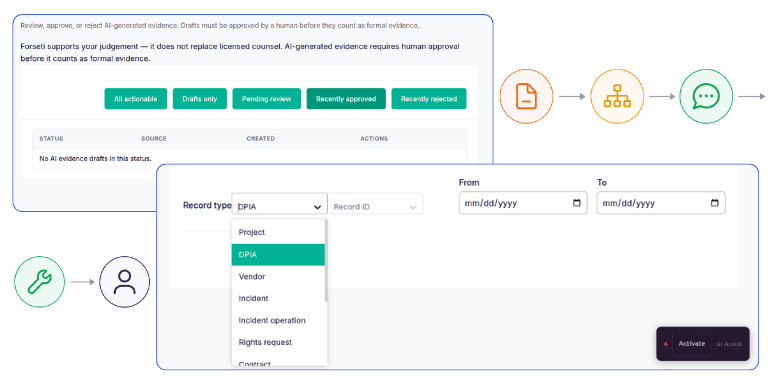Open calendar picker in To date field

pyautogui.click(x=714, y=203)
